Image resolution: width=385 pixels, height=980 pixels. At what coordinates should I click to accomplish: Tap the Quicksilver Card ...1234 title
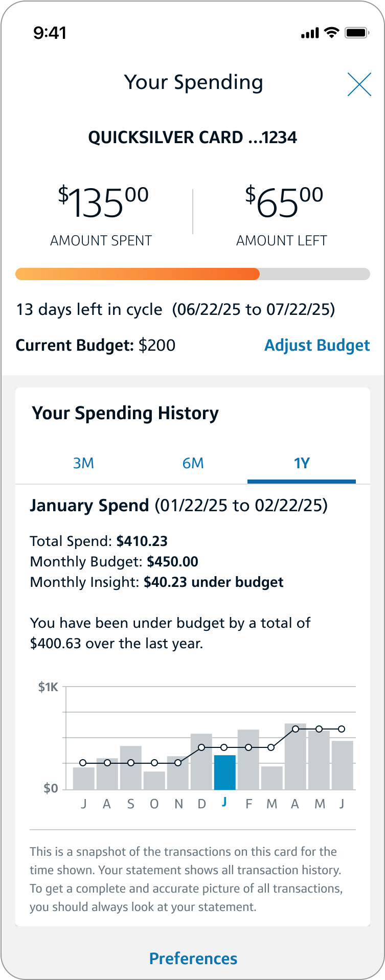192,138
